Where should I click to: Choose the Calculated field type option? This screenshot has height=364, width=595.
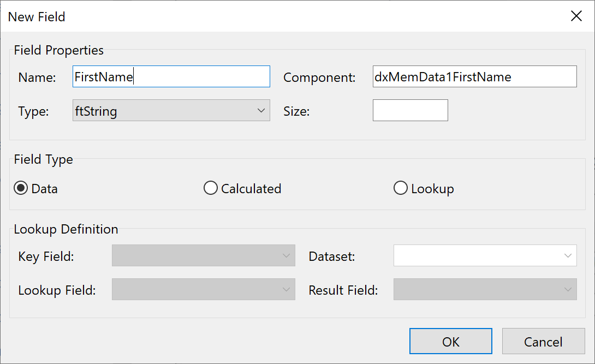pos(211,189)
